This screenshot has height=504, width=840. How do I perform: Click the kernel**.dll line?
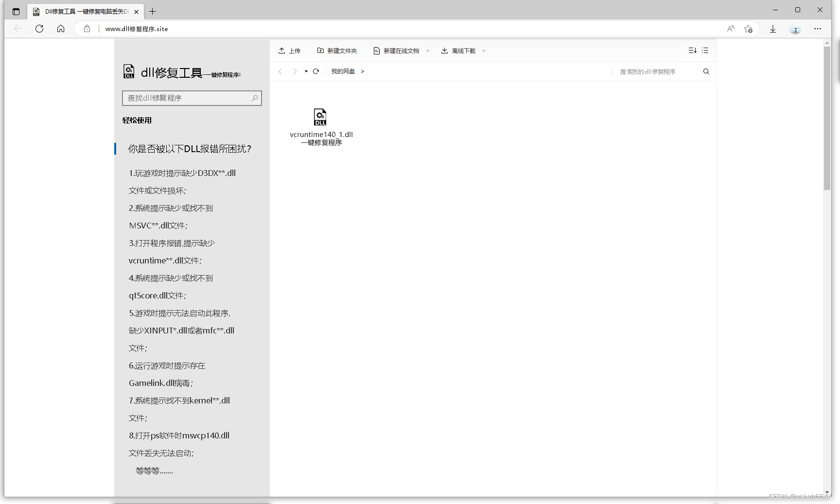[x=179, y=400]
